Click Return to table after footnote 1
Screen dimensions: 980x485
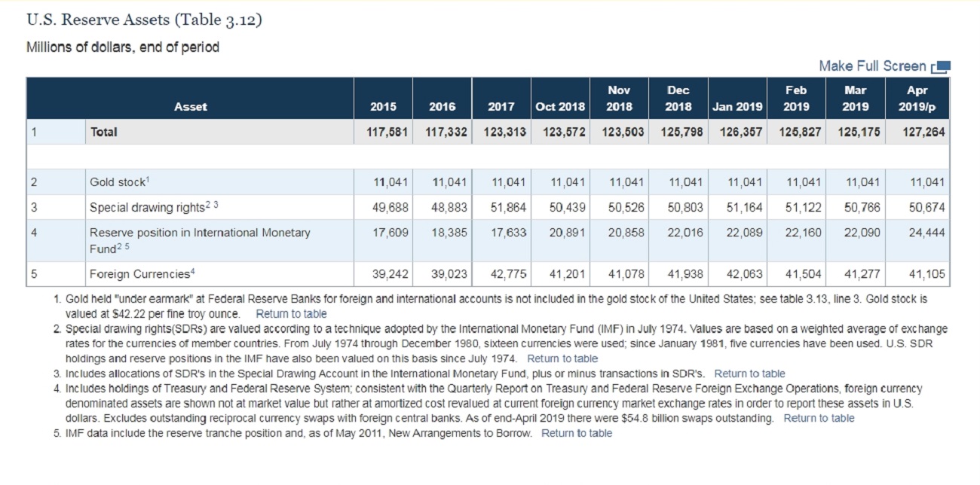[291, 313]
